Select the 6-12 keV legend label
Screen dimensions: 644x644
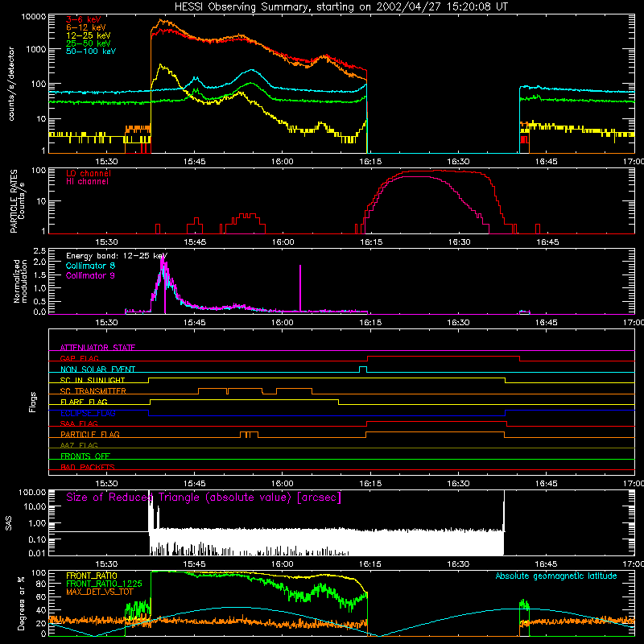(x=86, y=27)
